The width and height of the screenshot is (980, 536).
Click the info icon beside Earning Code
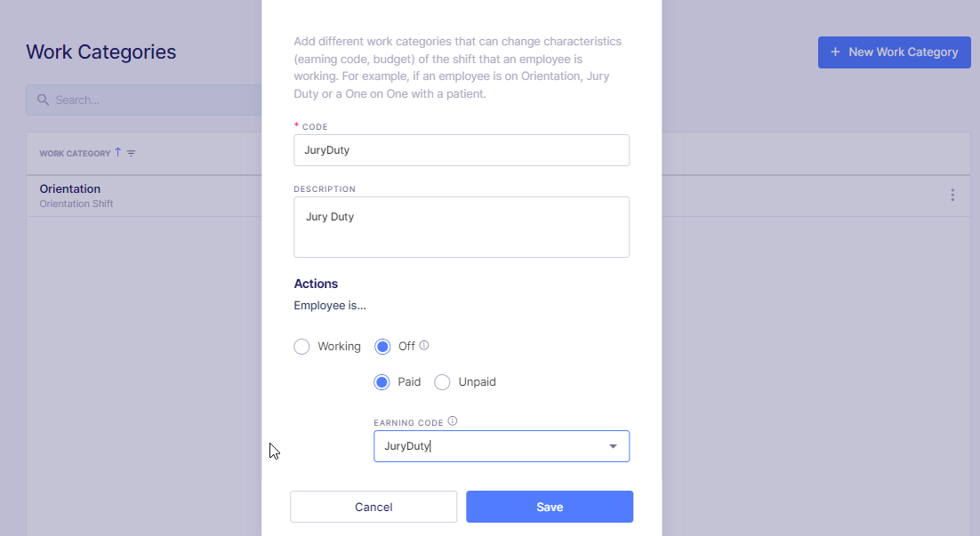coord(453,420)
